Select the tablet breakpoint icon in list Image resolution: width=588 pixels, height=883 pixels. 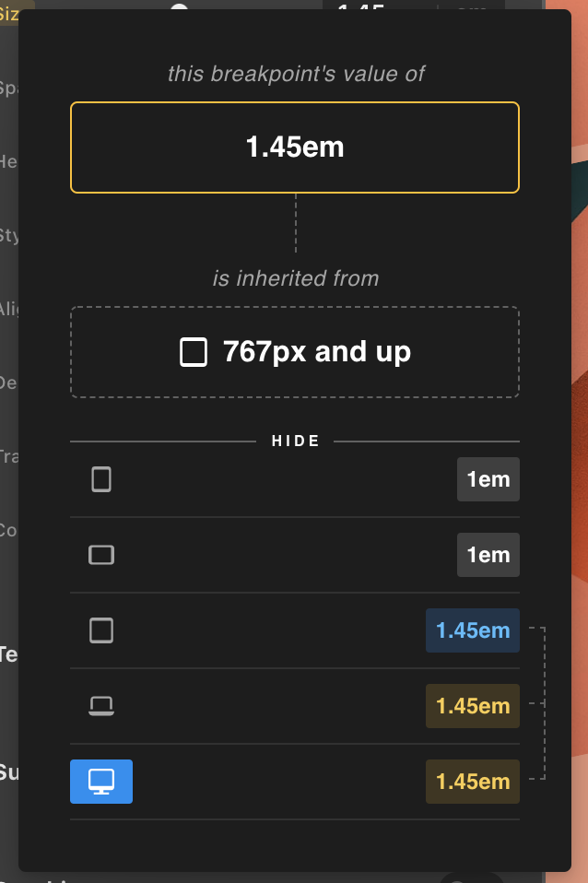click(101, 630)
